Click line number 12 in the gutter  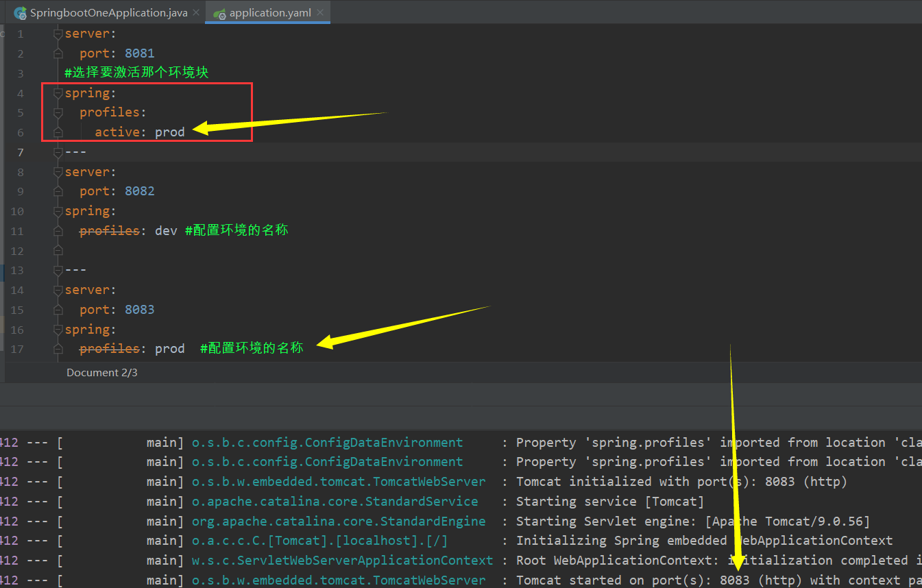(17, 251)
